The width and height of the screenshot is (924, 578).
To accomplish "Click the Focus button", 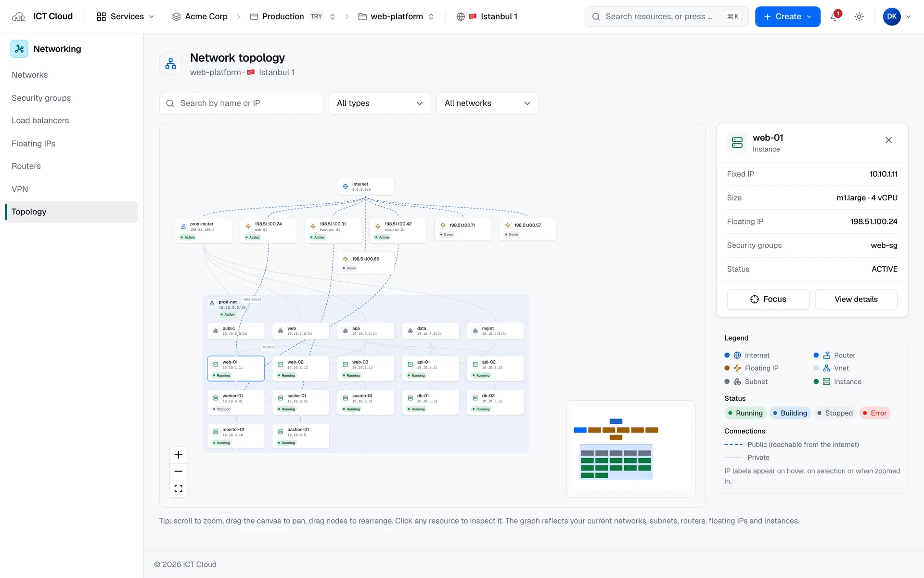I will point(768,299).
